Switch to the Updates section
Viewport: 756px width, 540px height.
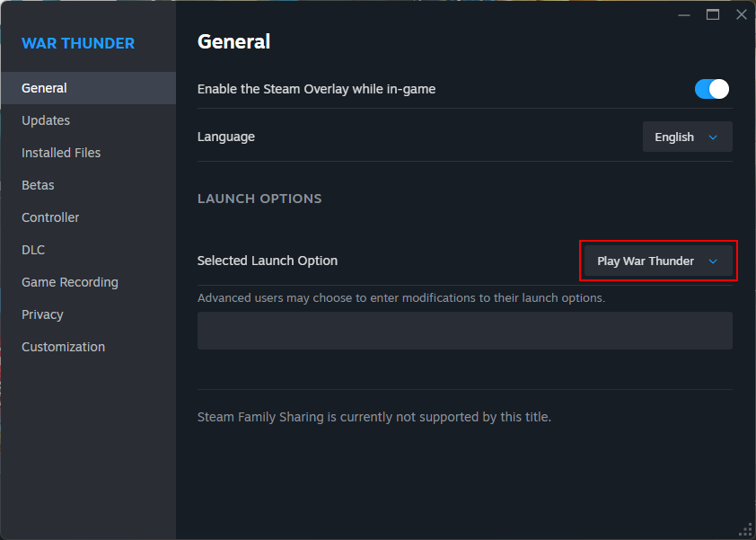click(x=46, y=120)
